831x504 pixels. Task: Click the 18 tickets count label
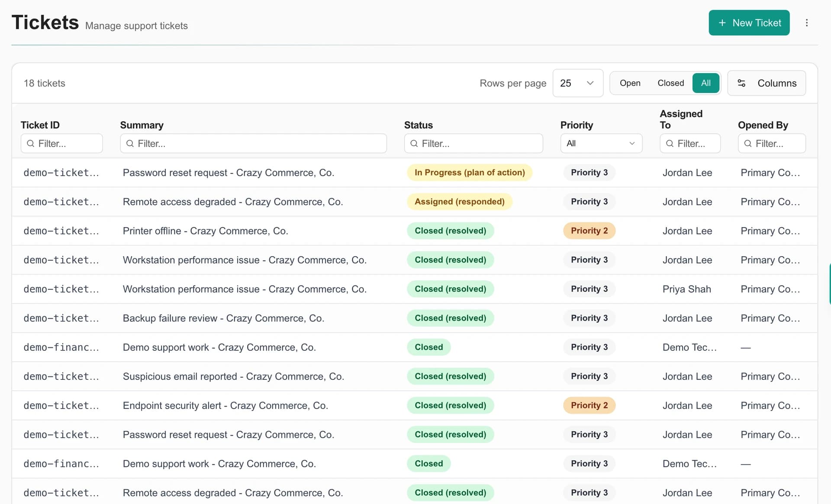pyautogui.click(x=45, y=83)
